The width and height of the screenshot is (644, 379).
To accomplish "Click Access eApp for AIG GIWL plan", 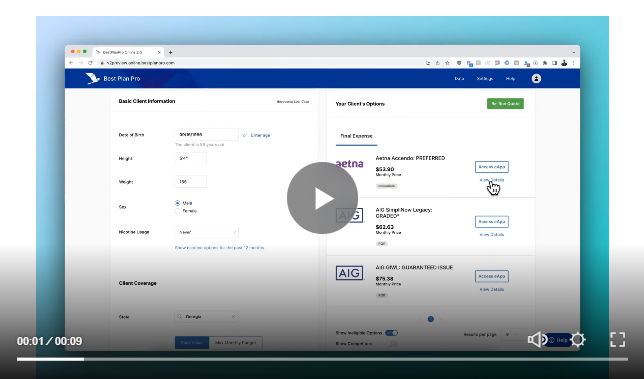I will point(492,276).
